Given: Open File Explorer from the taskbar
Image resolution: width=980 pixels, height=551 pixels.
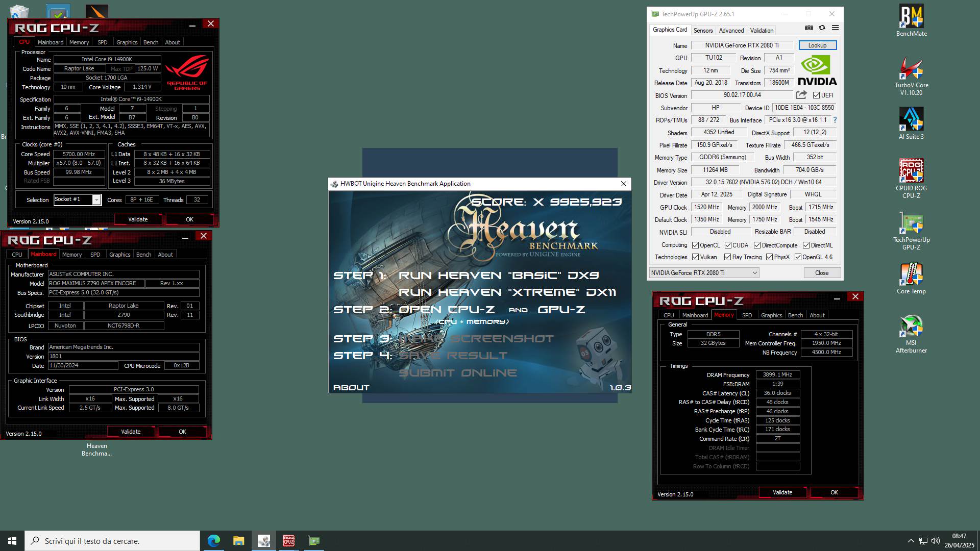Looking at the screenshot, I should point(238,541).
